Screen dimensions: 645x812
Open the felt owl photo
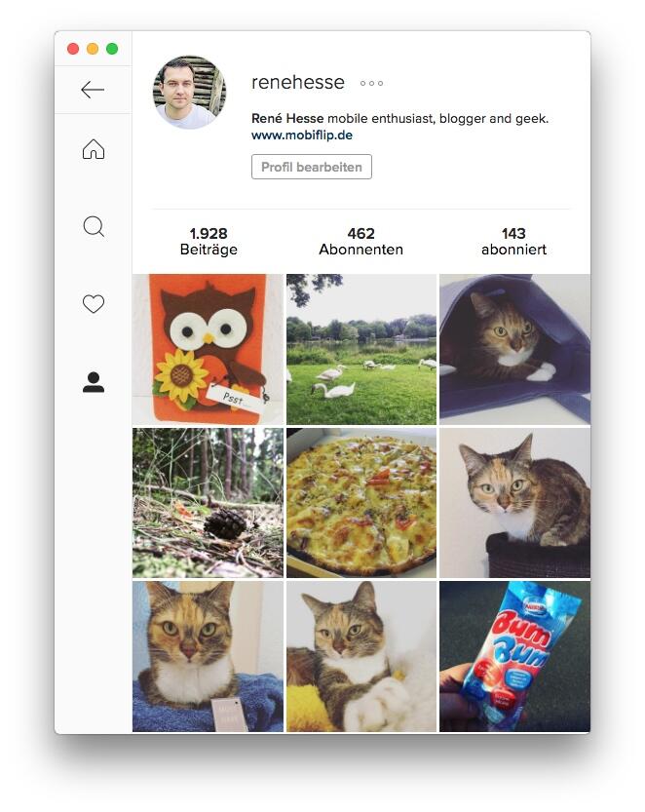coord(208,350)
